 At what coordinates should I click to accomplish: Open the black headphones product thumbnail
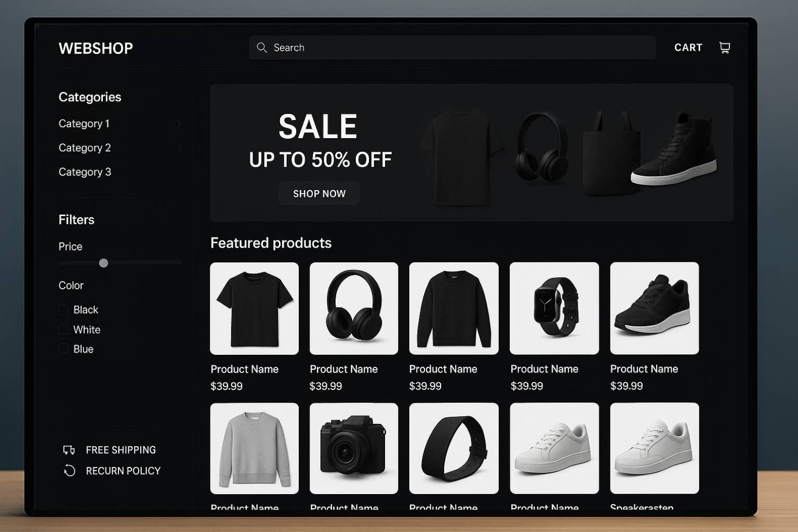pos(354,309)
